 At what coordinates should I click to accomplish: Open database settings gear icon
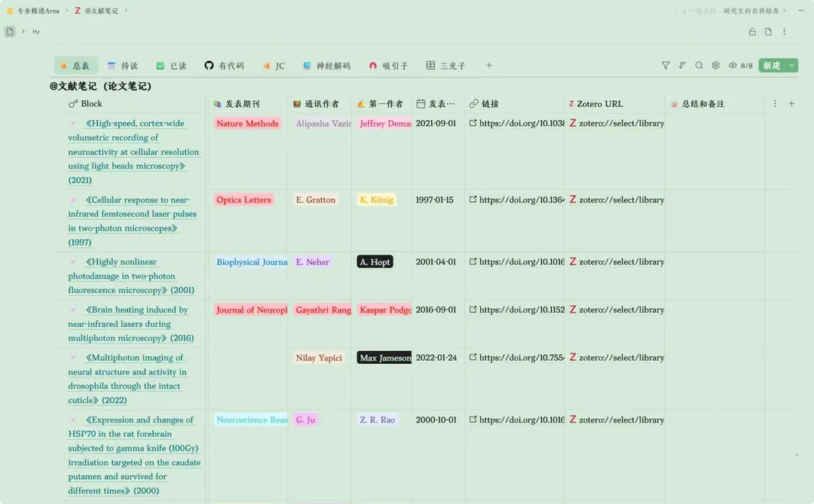point(715,66)
